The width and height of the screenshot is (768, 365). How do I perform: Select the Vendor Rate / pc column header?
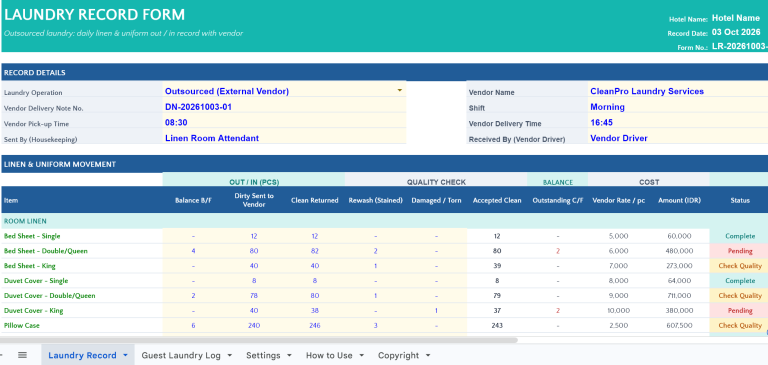pyautogui.click(x=618, y=200)
